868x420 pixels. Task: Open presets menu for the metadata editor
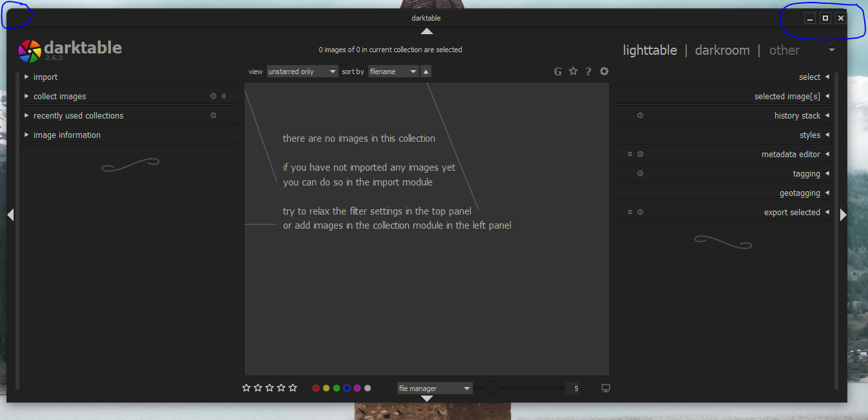pyautogui.click(x=629, y=154)
